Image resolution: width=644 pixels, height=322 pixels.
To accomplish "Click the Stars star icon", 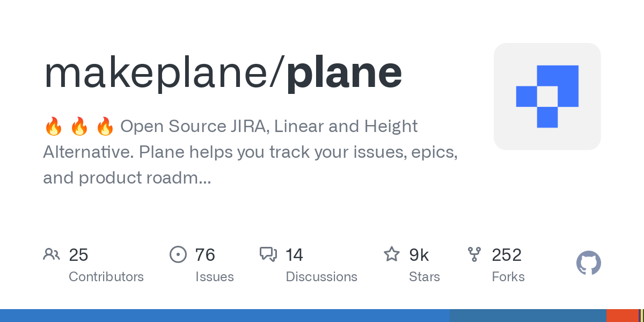I will tap(392, 254).
